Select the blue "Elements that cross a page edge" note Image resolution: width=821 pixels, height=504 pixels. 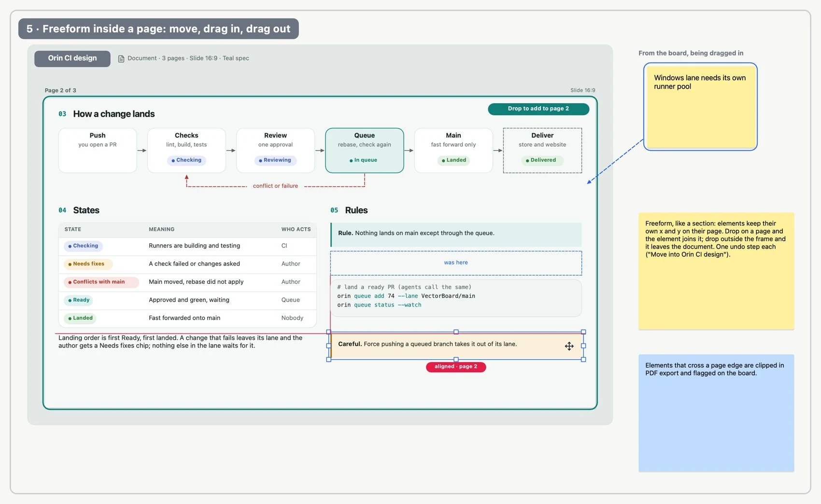click(716, 413)
